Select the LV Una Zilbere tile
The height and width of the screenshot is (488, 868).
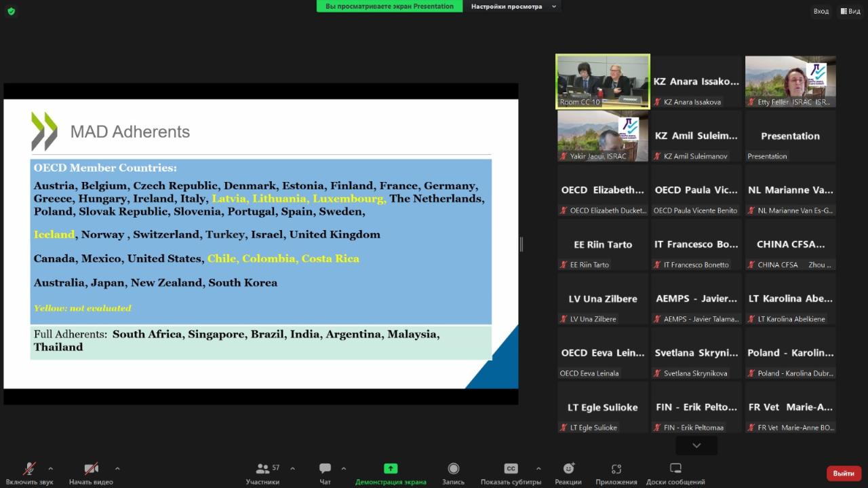[x=603, y=299]
